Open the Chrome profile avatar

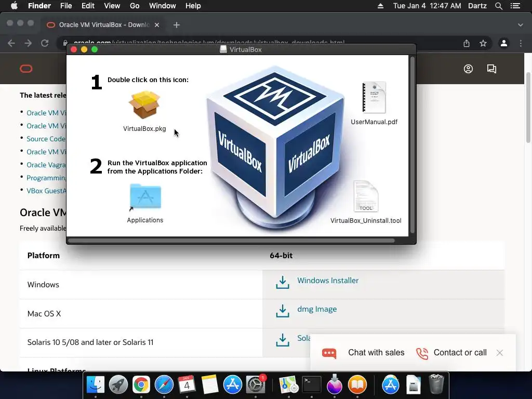(504, 43)
